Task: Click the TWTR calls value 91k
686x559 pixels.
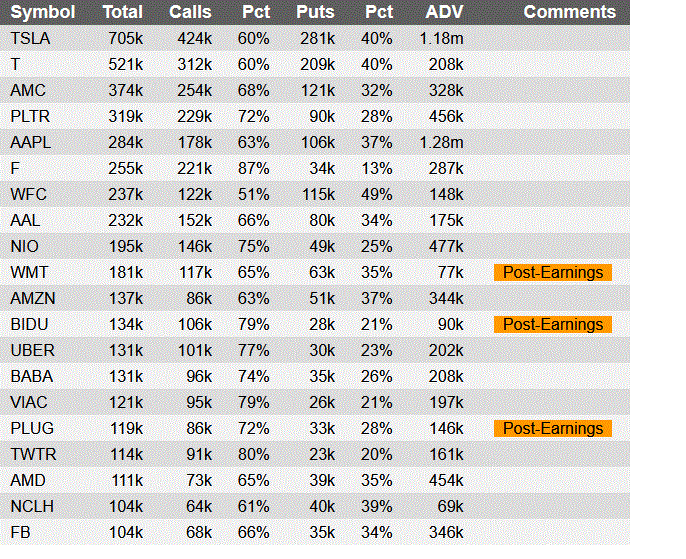Action: click(199, 454)
